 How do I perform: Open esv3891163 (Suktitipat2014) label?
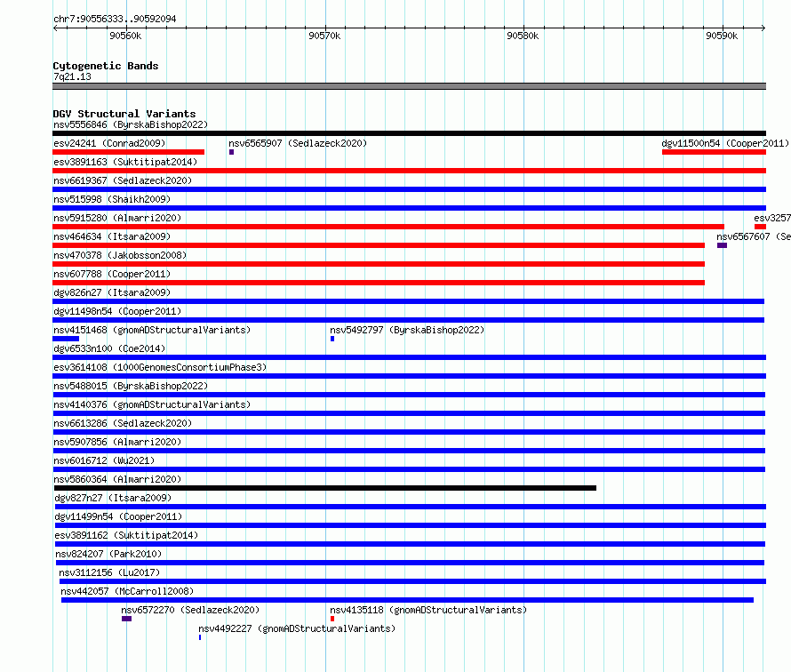pos(125,162)
